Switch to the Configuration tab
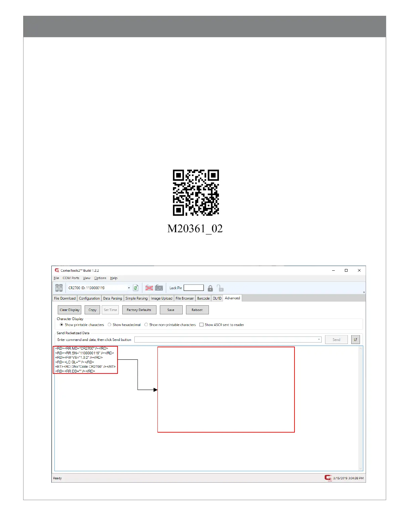411x532 pixels. pos(89,298)
